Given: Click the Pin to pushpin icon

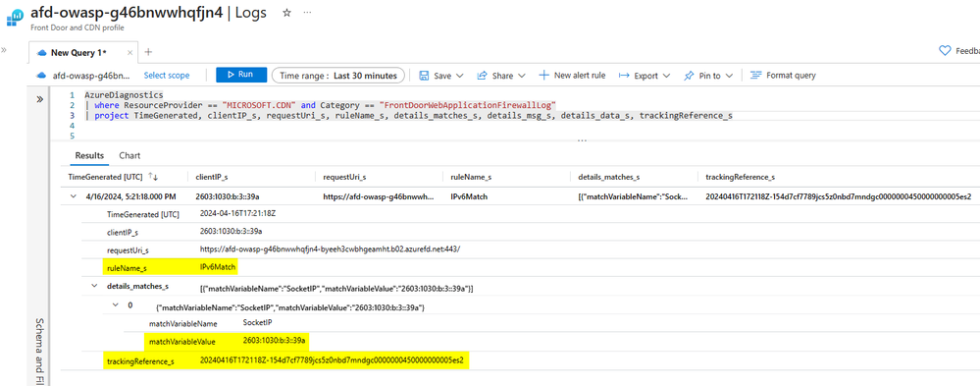Looking at the screenshot, I should (689, 75).
